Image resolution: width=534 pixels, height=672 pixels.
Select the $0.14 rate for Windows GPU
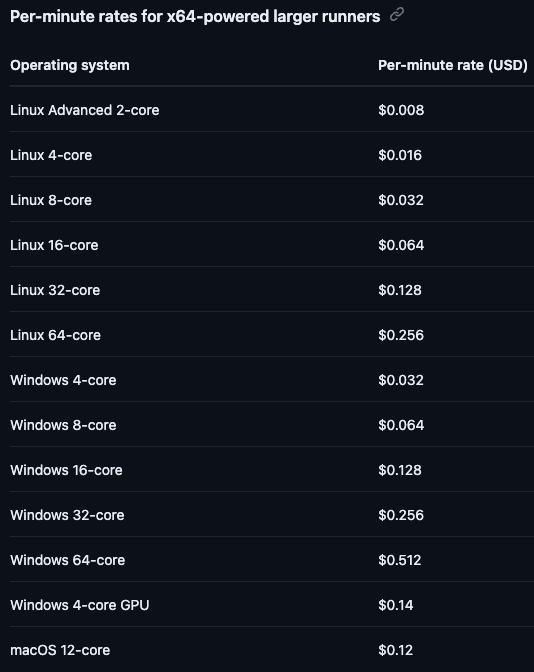396,605
